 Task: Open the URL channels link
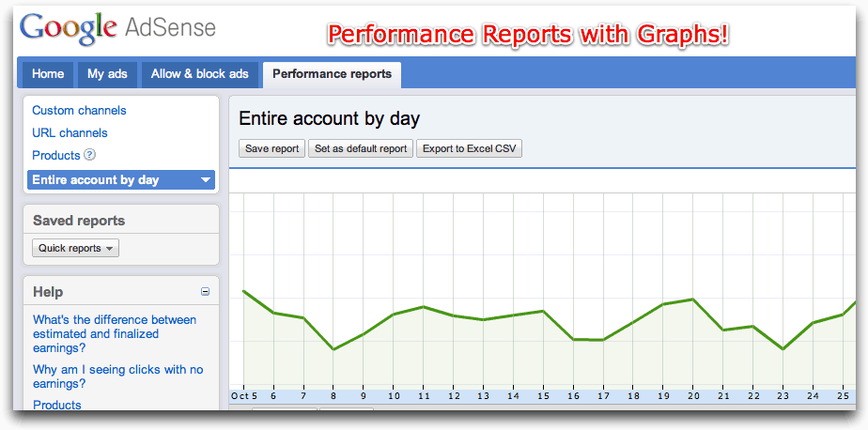(x=70, y=132)
